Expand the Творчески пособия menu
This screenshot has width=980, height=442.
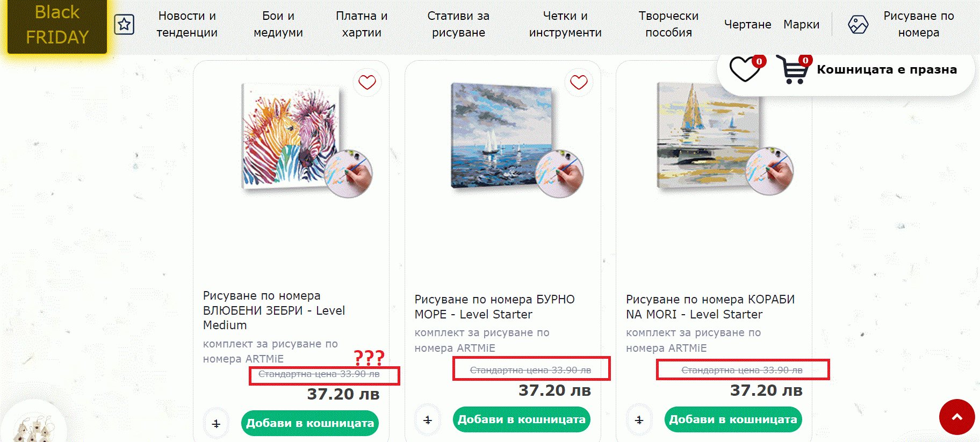[668, 24]
